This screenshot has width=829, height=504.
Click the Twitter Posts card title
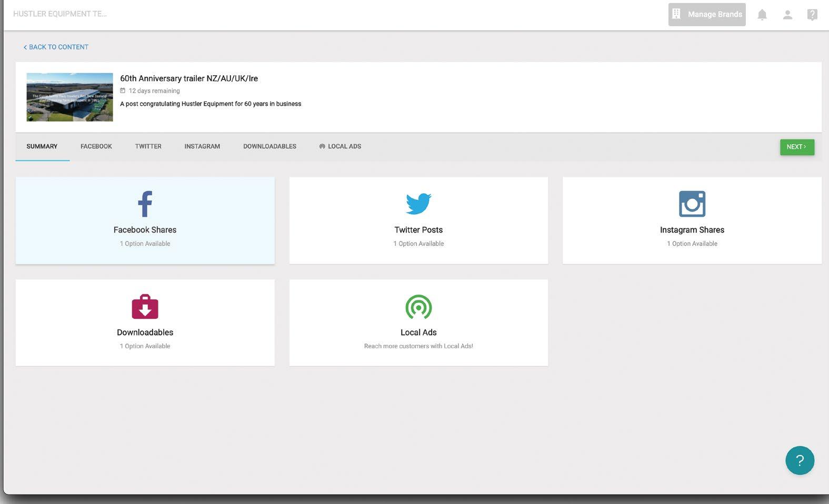pos(418,230)
